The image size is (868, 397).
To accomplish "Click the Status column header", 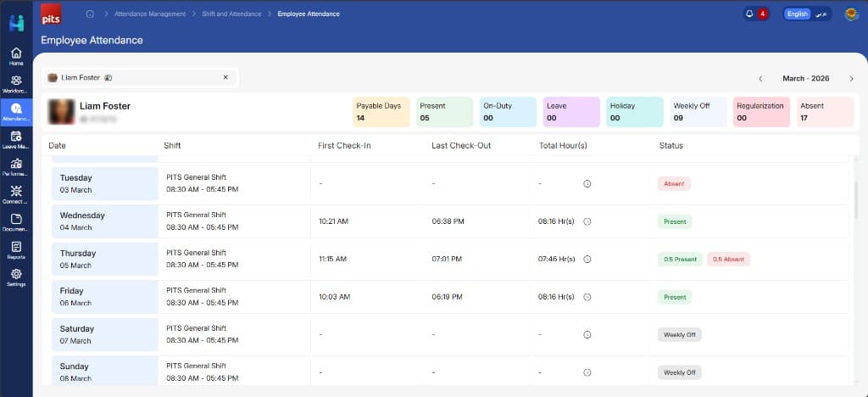I will [671, 146].
